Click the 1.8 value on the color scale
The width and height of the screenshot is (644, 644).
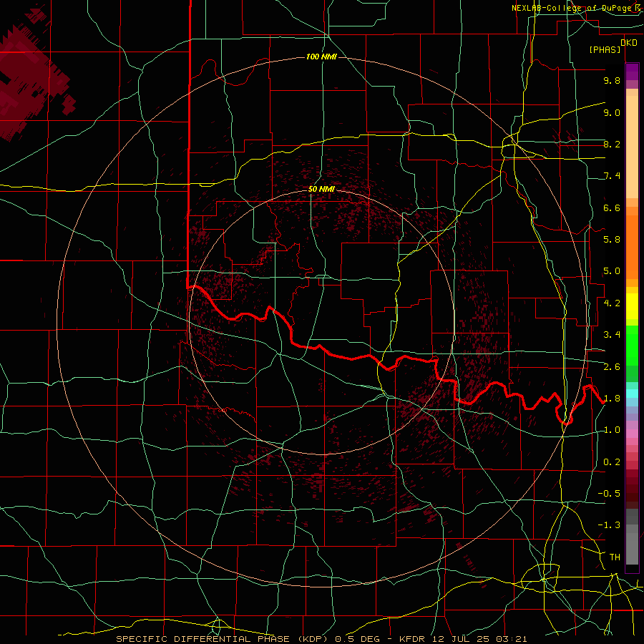[x=612, y=399]
